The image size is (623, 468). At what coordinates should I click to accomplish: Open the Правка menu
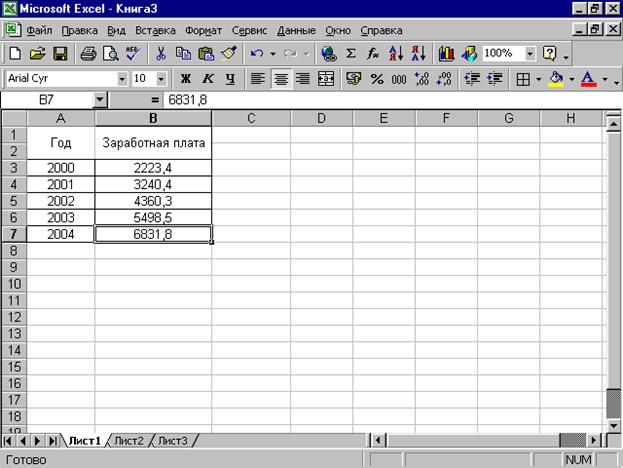[x=79, y=31]
